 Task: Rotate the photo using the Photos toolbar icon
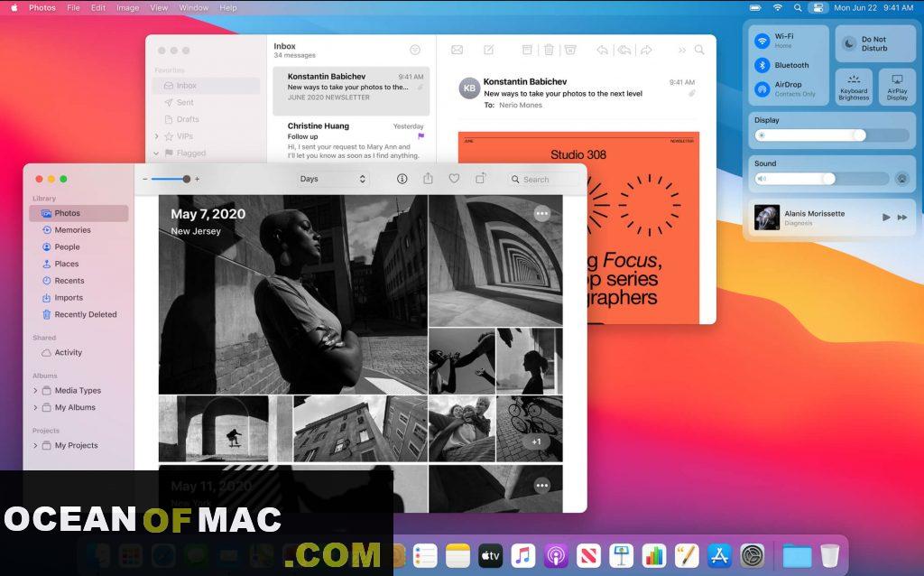click(x=481, y=178)
